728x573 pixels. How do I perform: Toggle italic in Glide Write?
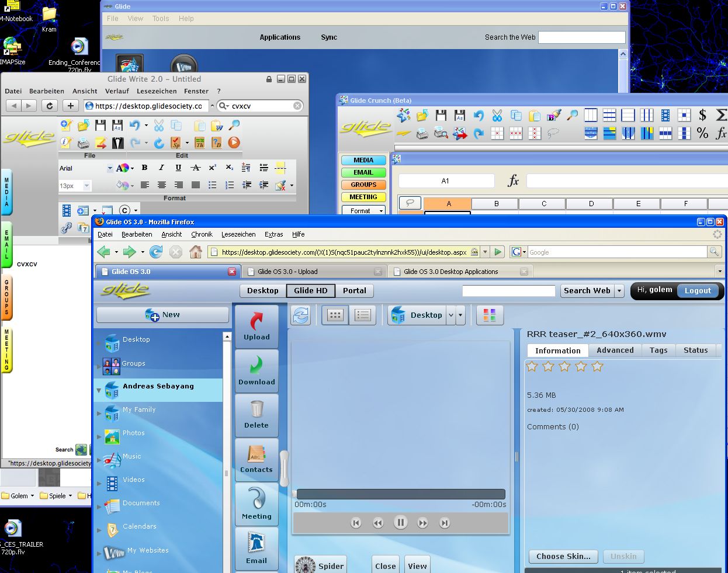(x=161, y=168)
